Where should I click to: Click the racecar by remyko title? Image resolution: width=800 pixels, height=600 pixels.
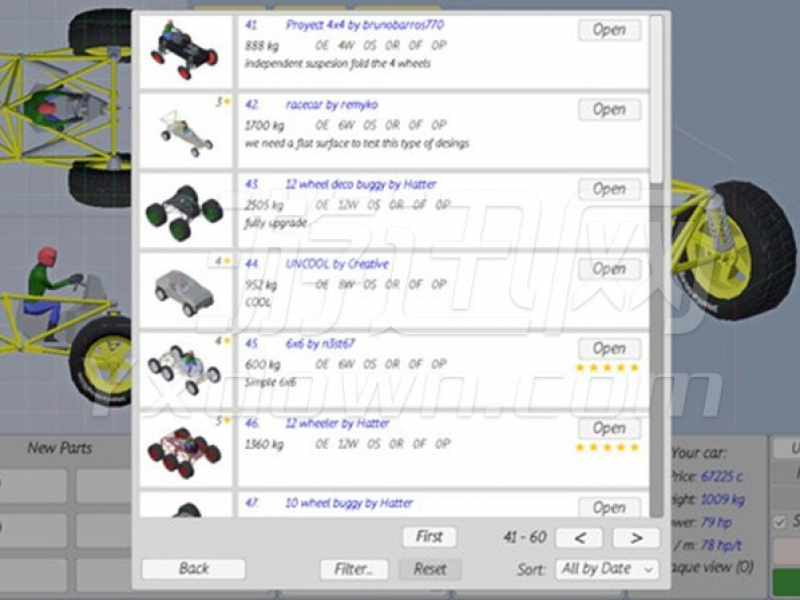coord(332,105)
